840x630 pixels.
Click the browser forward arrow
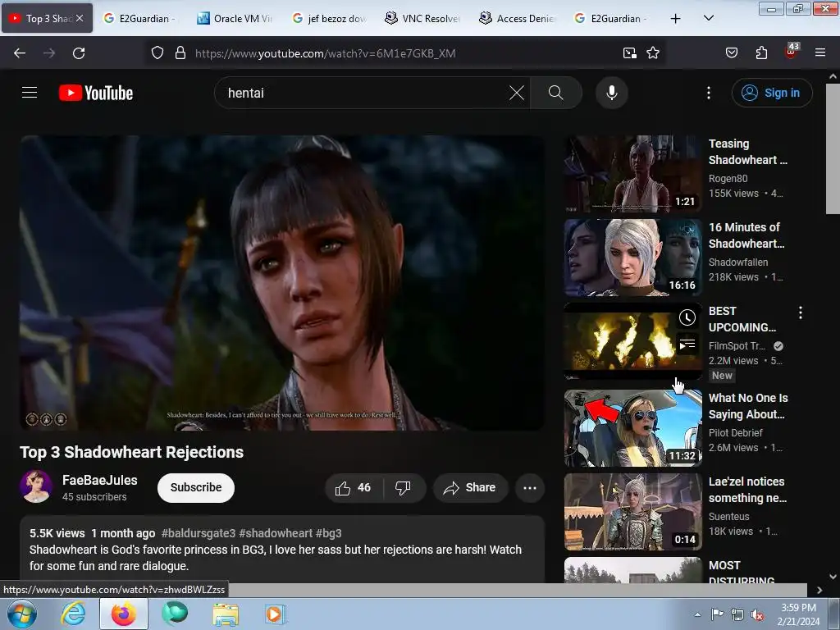tap(49, 53)
